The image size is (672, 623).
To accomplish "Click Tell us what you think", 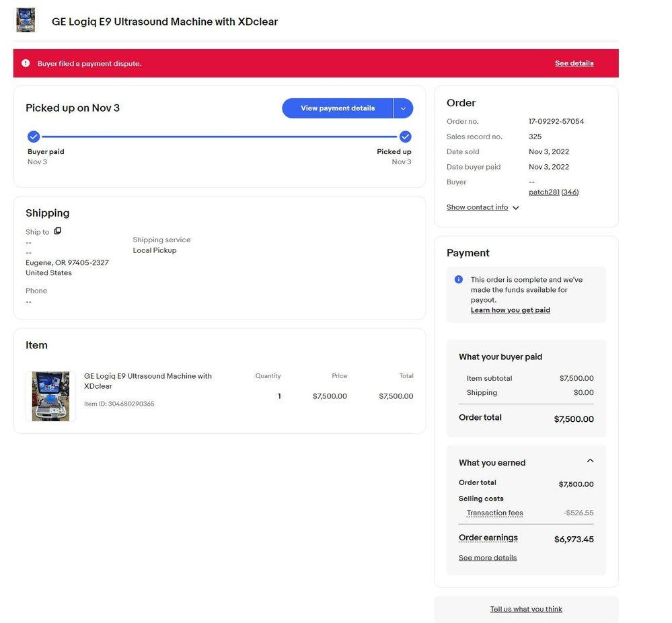I will (x=526, y=609).
